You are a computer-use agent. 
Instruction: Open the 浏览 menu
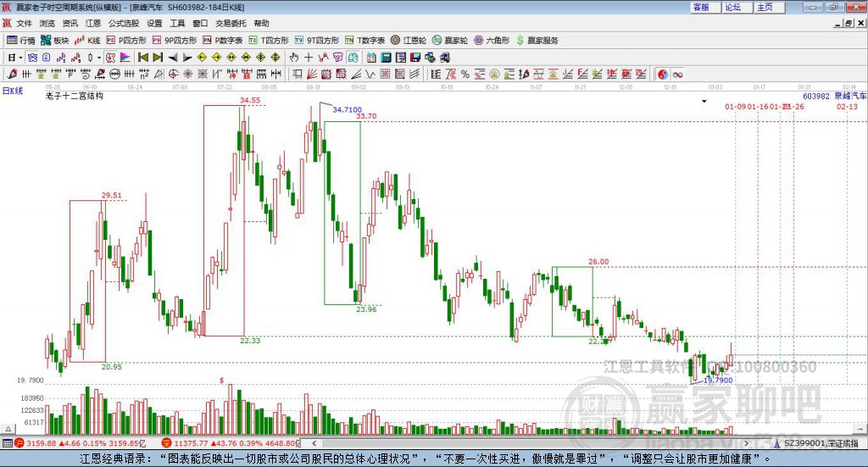47,23
